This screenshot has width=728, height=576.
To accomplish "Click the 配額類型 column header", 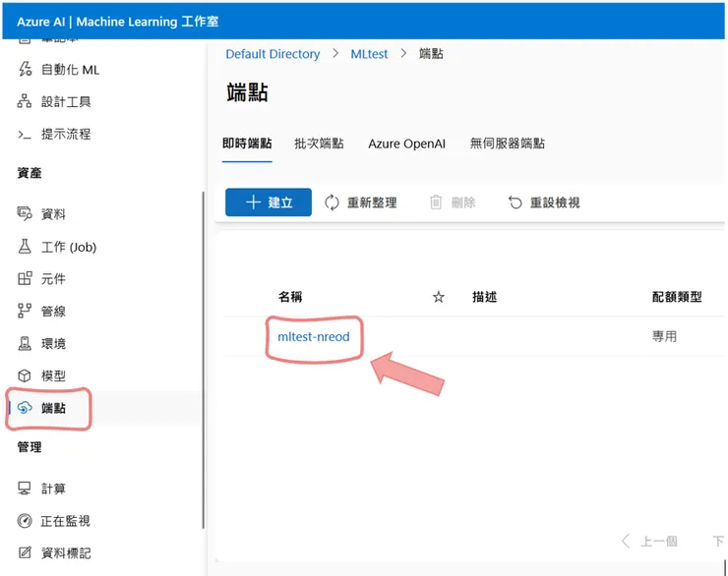I will 677,297.
